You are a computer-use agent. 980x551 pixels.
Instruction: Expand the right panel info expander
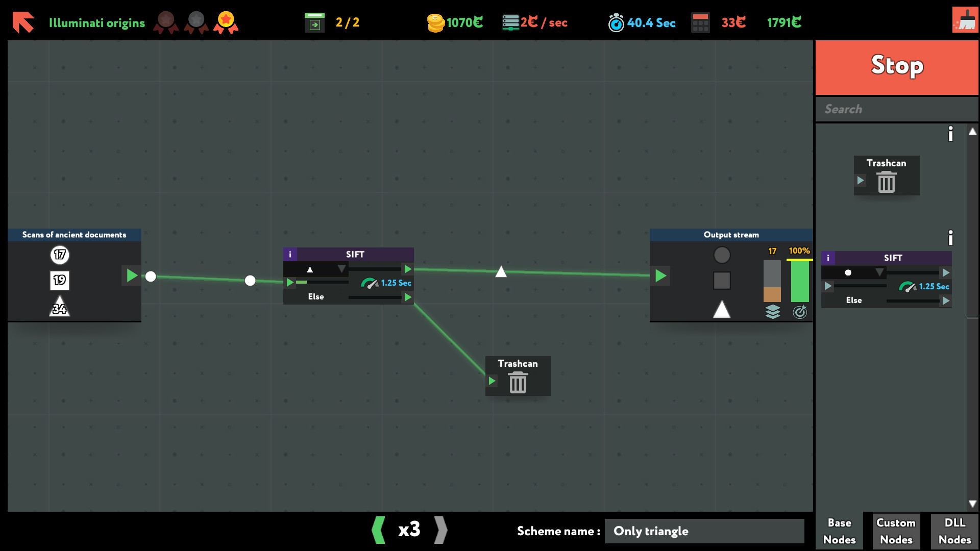click(951, 133)
